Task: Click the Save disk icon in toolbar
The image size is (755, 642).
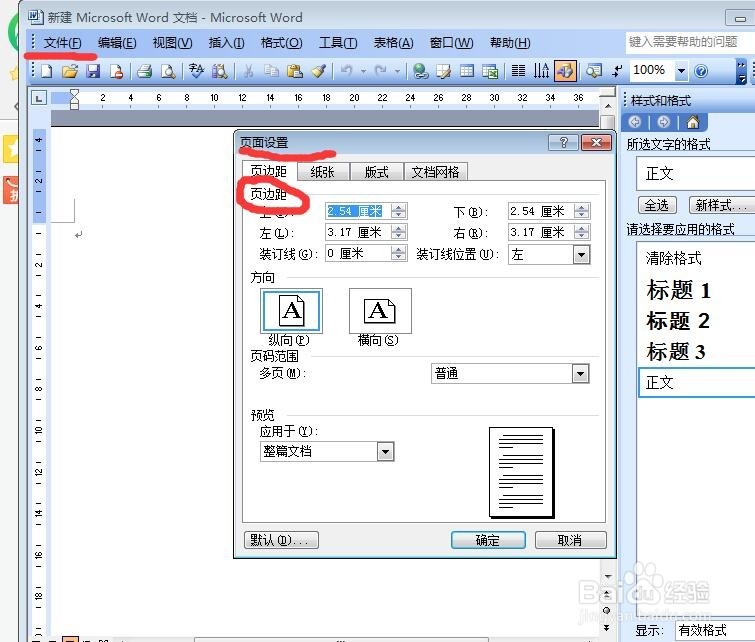Action: [92, 71]
